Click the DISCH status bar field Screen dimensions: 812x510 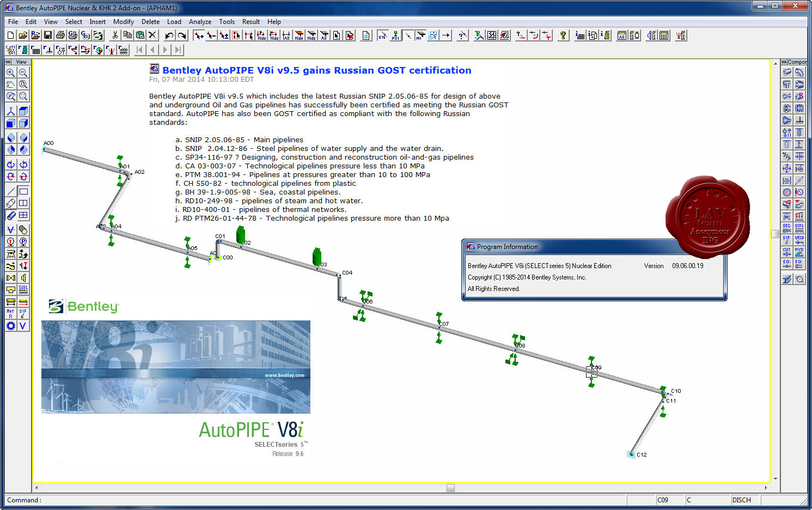tap(744, 500)
